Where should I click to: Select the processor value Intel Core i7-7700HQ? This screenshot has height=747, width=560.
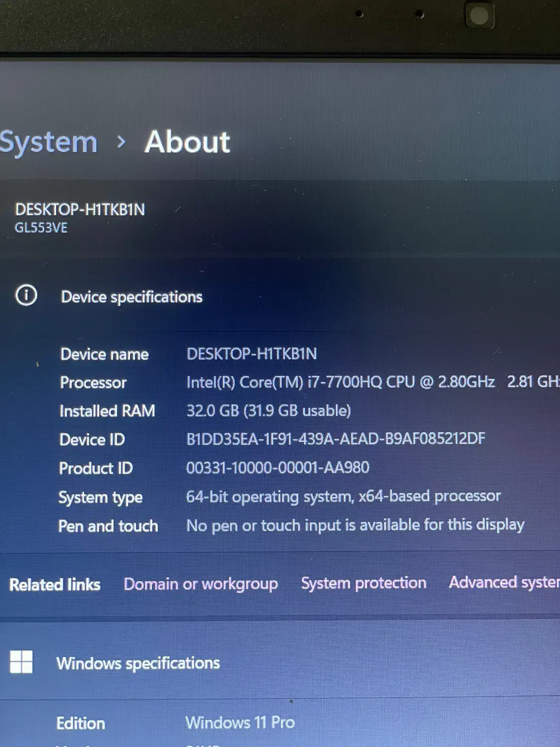tap(373, 382)
